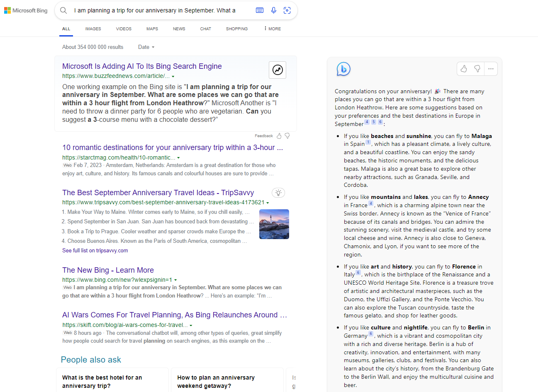
Task: Give thumbs up next to Feedback label
Action: point(279,136)
